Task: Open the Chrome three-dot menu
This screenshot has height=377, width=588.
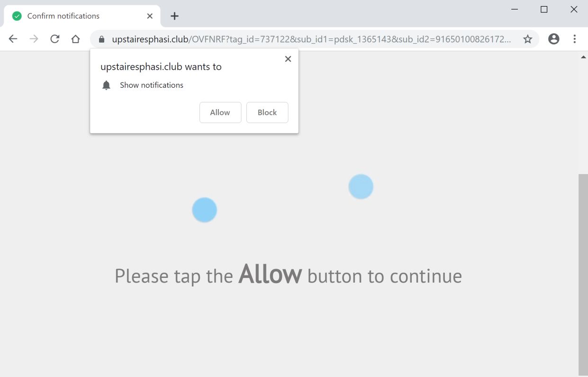Action: (x=574, y=39)
